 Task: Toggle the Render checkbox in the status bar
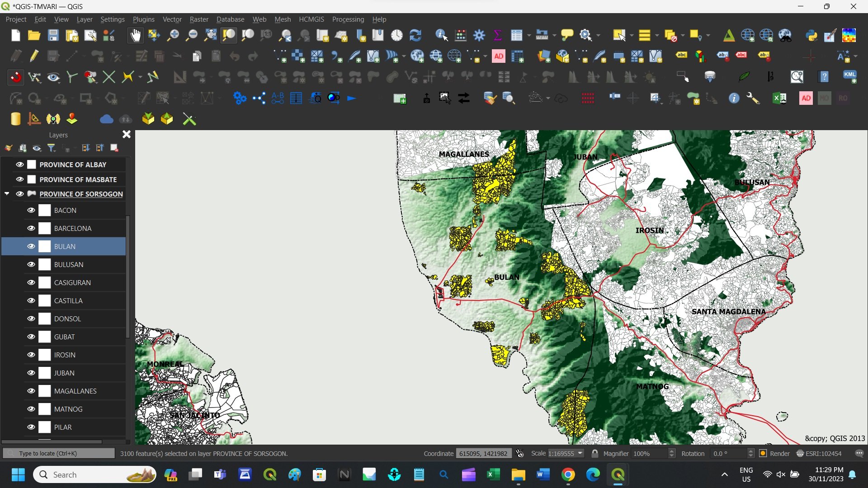763,453
